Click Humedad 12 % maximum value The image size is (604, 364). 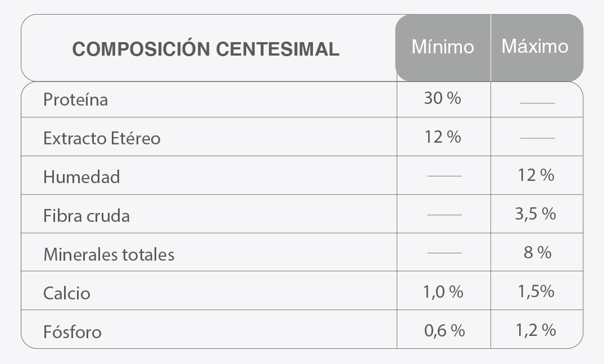pos(536,175)
